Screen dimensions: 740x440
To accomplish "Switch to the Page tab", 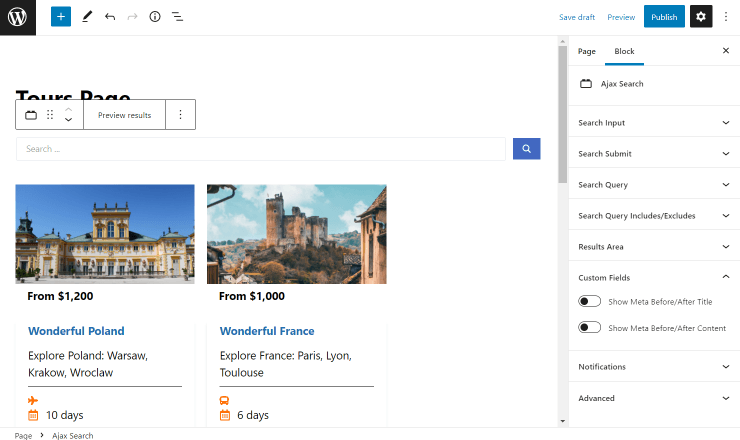I will tap(587, 51).
